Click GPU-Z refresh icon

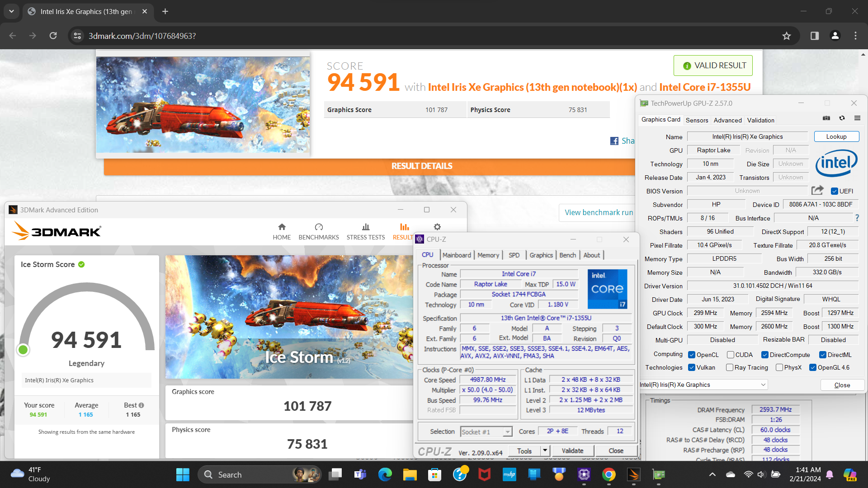(x=842, y=118)
